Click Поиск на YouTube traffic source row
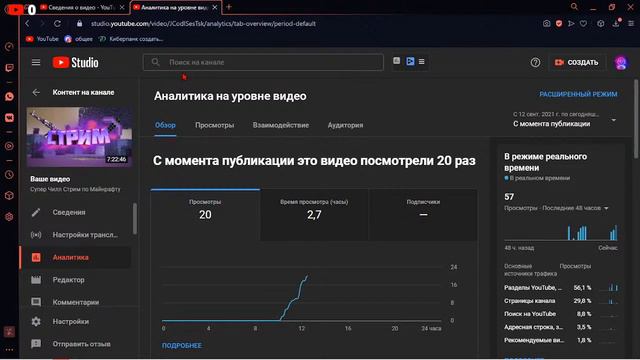Screen dimensions: 640x360 point(561,314)
